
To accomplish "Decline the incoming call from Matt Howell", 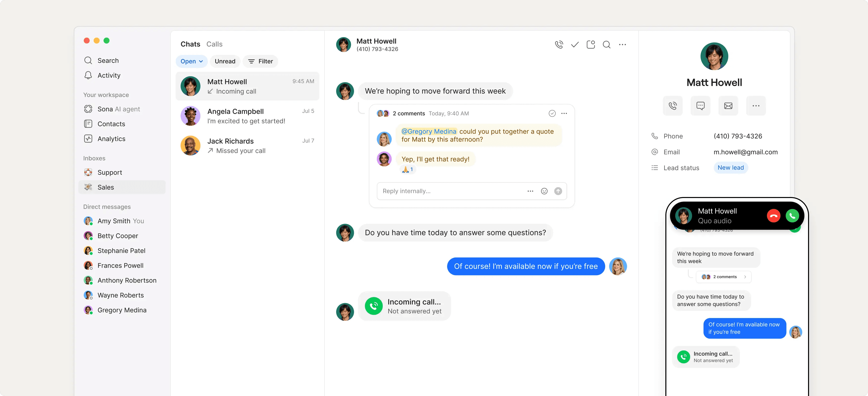I will coord(774,216).
